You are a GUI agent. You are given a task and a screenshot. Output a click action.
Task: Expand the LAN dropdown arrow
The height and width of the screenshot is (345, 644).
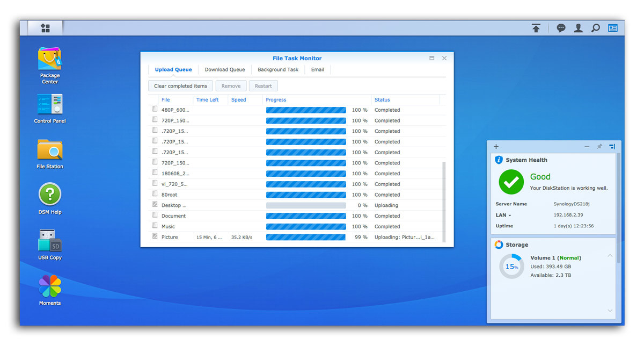click(510, 215)
